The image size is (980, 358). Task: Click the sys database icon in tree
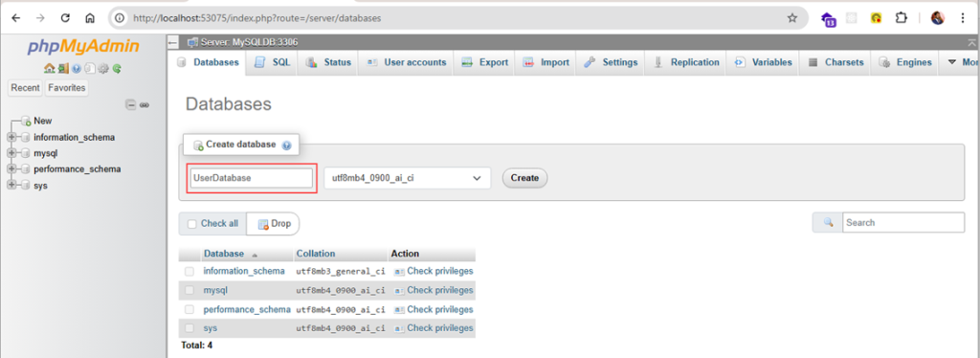tap(25, 186)
